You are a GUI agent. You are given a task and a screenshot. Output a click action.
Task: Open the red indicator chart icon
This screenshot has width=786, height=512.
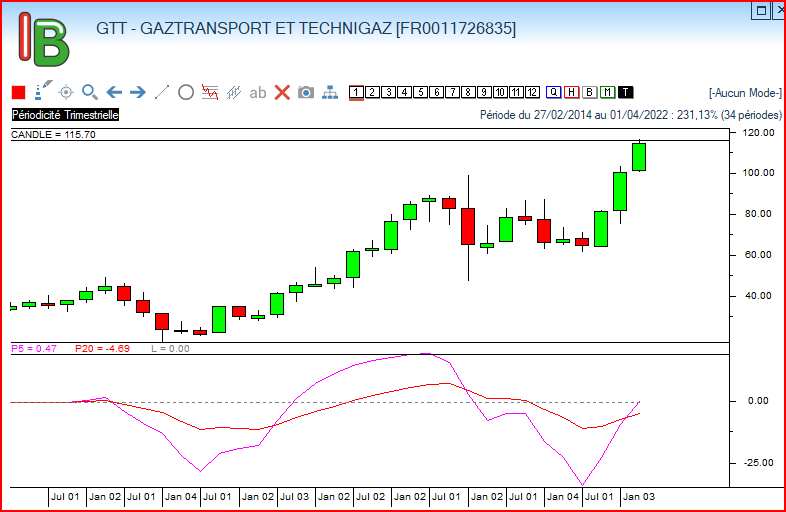pos(210,92)
